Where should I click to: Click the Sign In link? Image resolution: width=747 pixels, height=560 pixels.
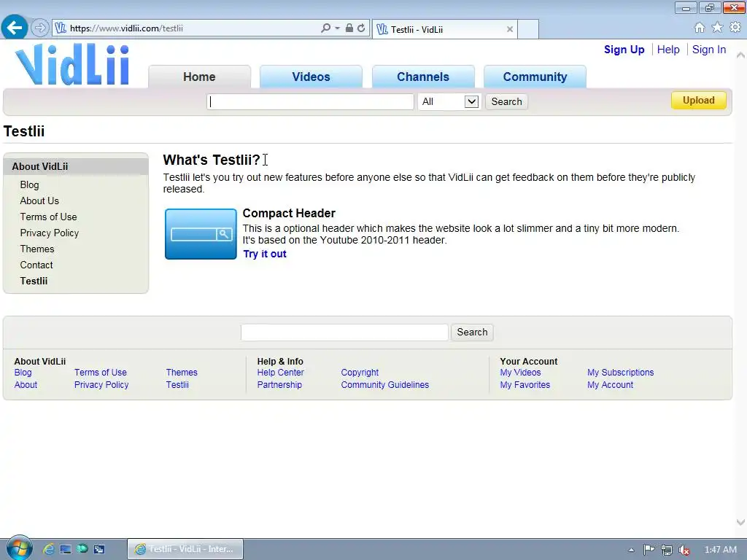[709, 50]
